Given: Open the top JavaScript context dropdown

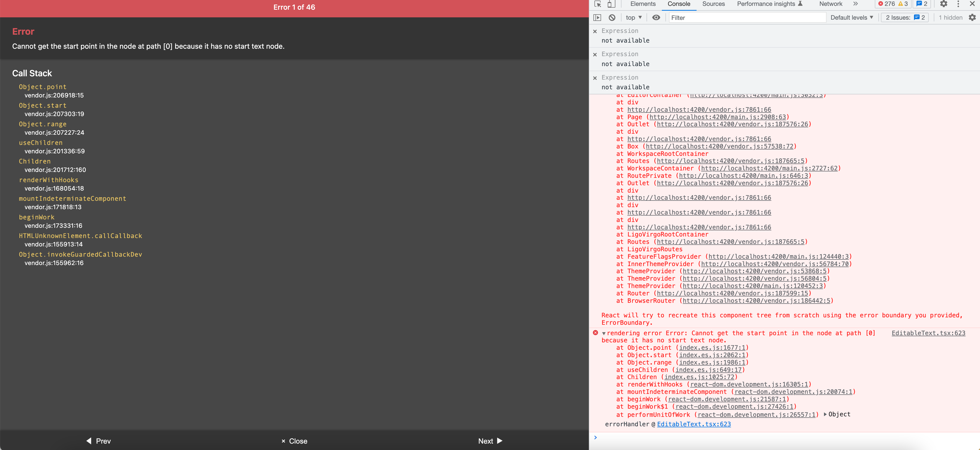Looking at the screenshot, I should tap(634, 18).
